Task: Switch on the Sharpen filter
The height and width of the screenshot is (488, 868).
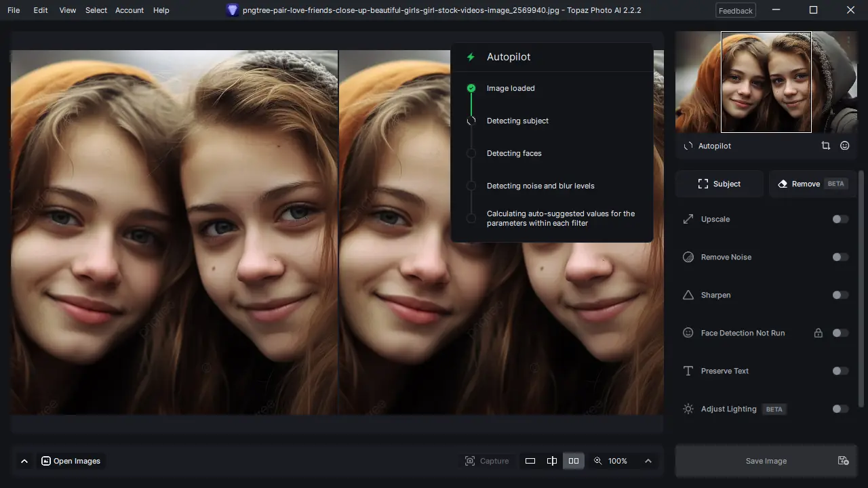Action: point(840,295)
